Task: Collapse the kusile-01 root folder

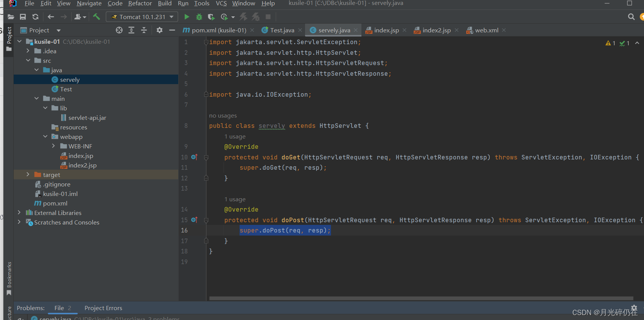Action: [19, 41]
